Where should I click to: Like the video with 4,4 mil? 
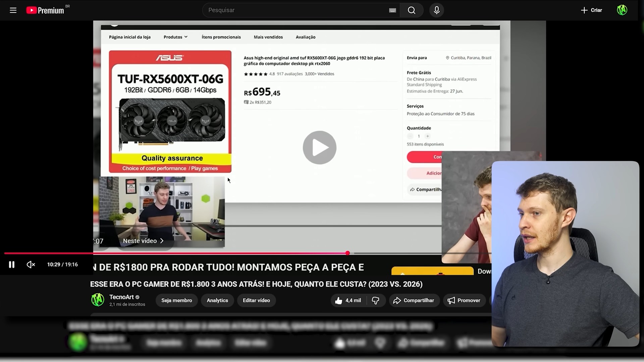348,301
